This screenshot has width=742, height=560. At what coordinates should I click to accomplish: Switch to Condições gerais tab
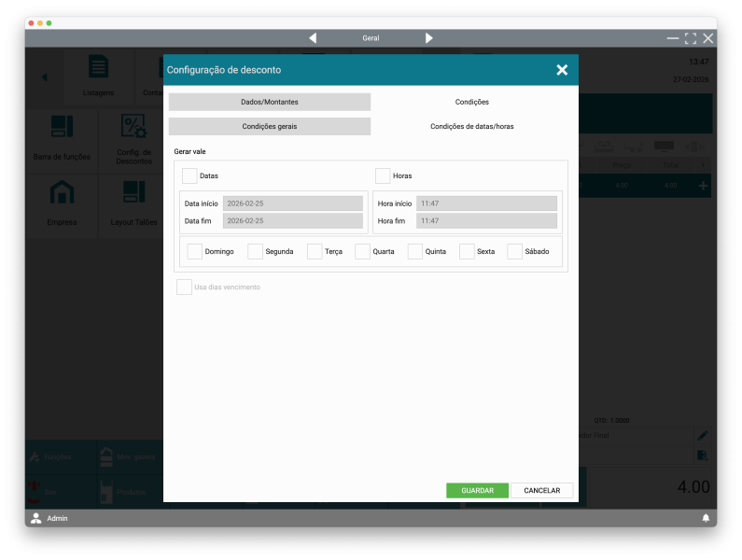click(270, 126)
